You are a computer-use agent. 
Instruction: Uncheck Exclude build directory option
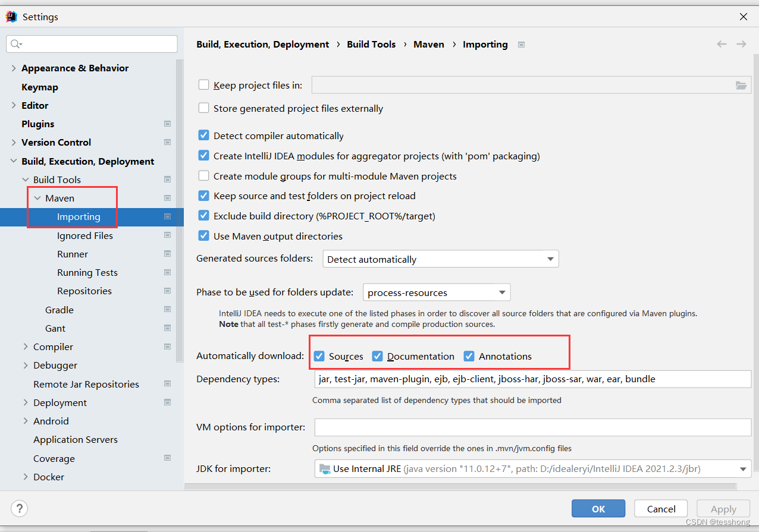(204, 216)
